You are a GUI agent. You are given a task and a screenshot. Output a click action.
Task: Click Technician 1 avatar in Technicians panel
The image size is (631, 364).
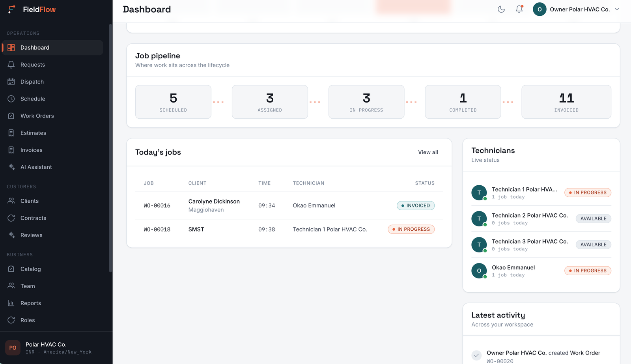479,193
